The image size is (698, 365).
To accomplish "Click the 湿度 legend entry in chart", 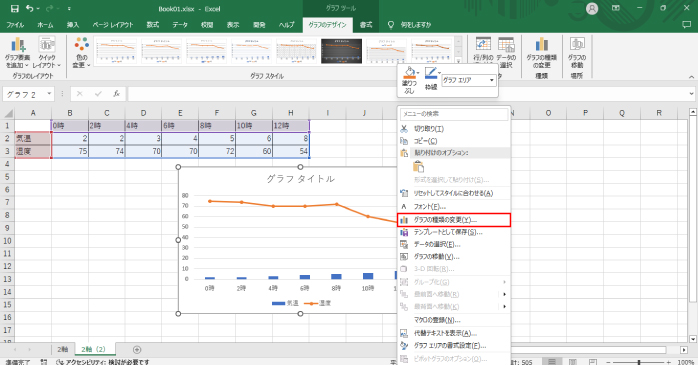I will 318,303.
